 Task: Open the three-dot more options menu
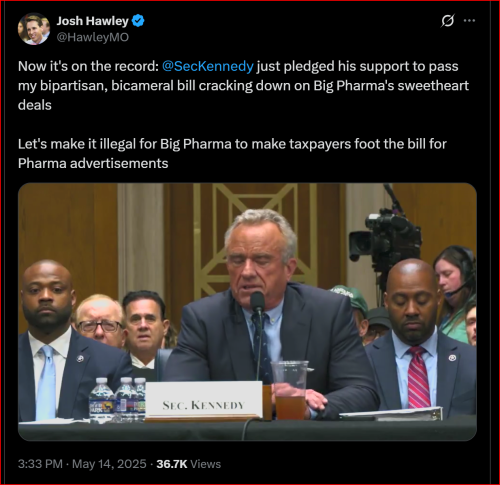[469, 21]
